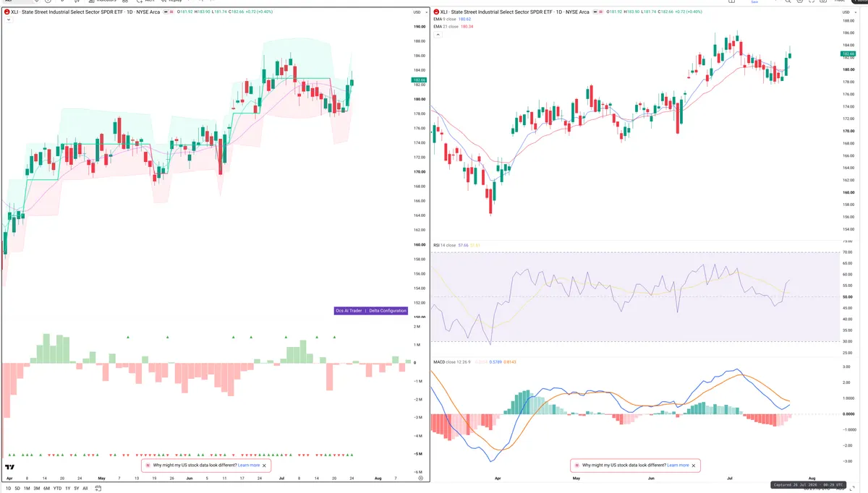The width and height of the screenshot is (868, 493).
Task: Click the Oco AI Trader button
Action: [349, 311]
